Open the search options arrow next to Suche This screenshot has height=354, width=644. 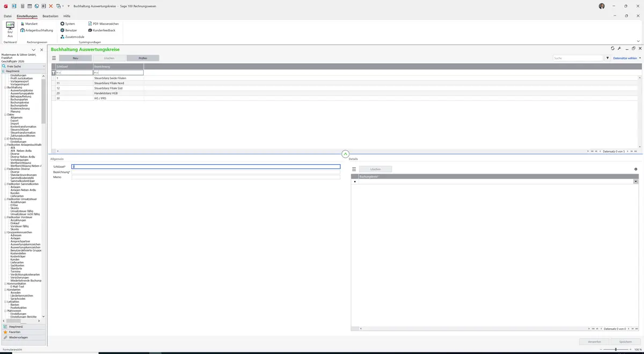coord(608,58)
